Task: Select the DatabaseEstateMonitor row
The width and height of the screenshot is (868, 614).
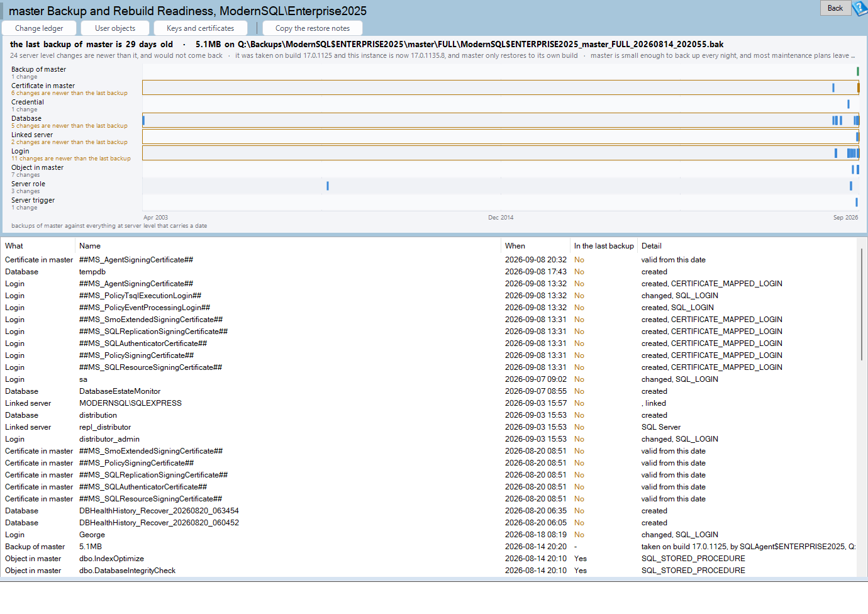Action: click(430, 391)
